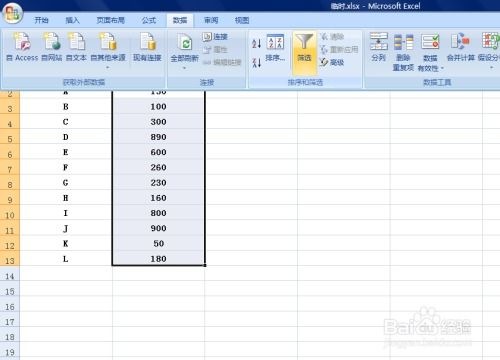
Task: Sort ascending with the A-to-Z icon
Action: (256, 43)
